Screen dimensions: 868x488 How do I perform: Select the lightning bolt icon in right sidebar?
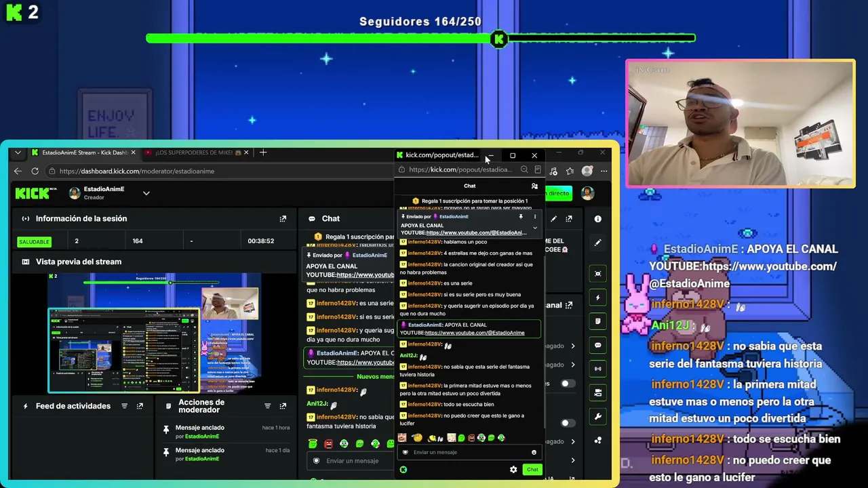(x=597, y=298)
